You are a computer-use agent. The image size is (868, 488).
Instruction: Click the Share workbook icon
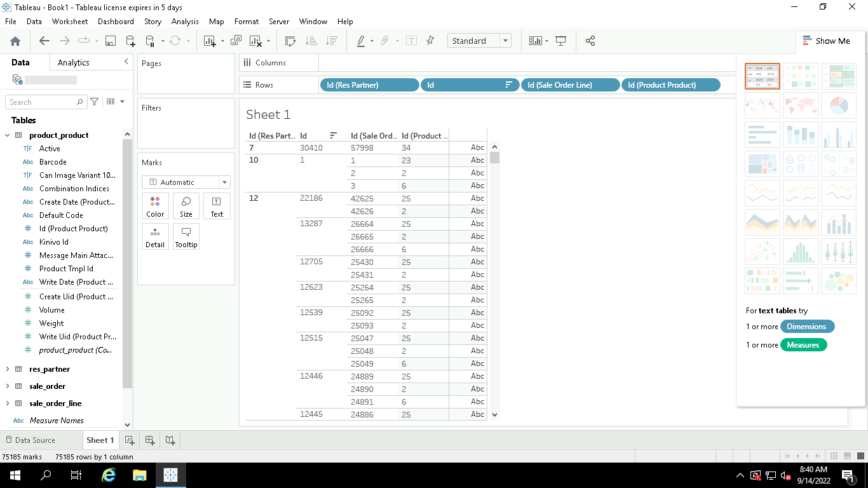click(590, 41)
